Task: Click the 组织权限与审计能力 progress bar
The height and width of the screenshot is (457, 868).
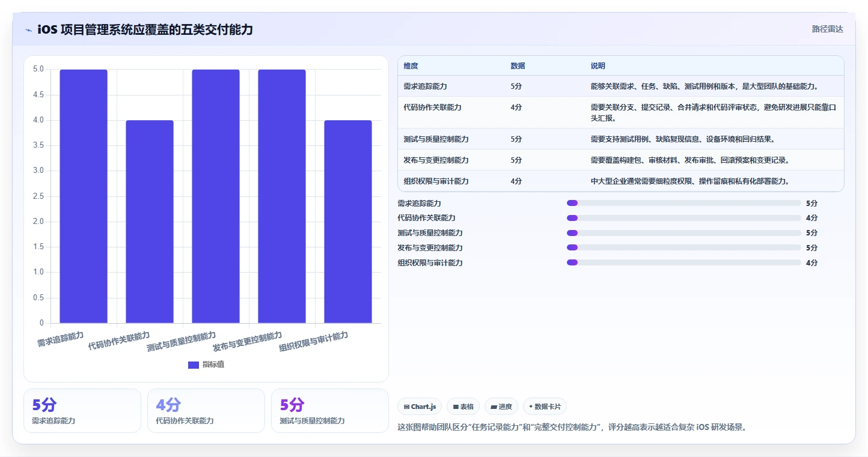Action: click(683, 262)
